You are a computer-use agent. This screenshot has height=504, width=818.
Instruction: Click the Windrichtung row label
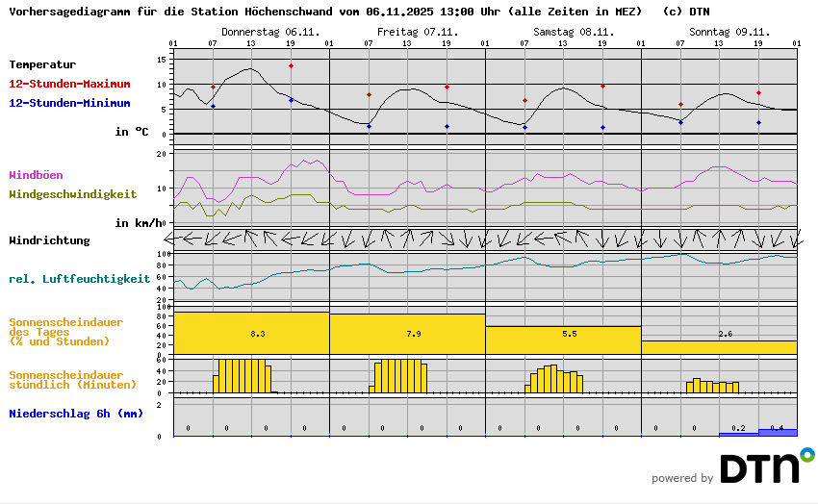coord(49,240)
